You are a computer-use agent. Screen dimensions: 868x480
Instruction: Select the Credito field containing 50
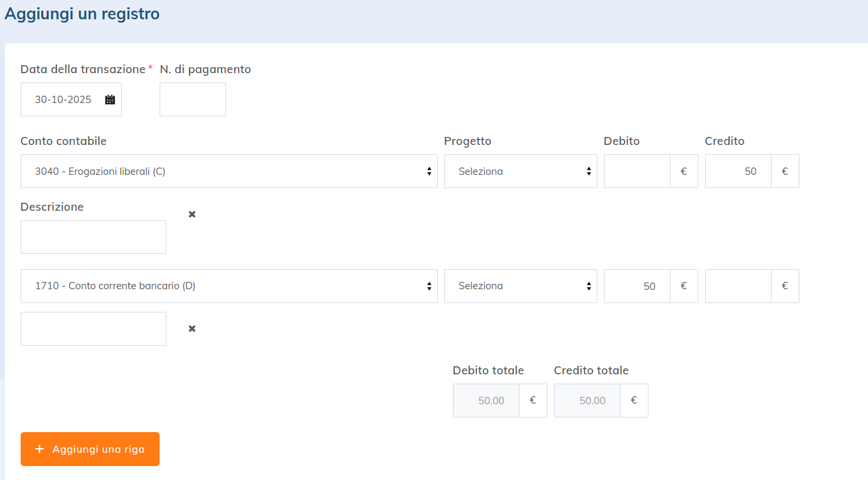[738, 172]
